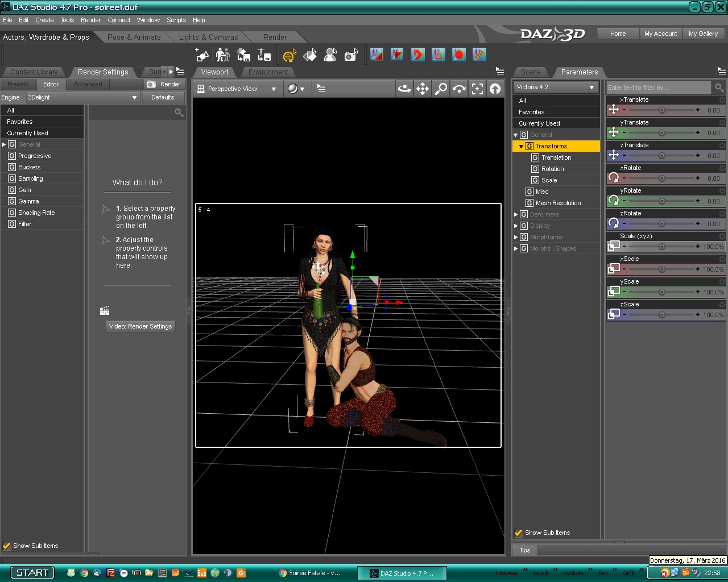Click the gear icon for yRotate

tap(722, 191)
